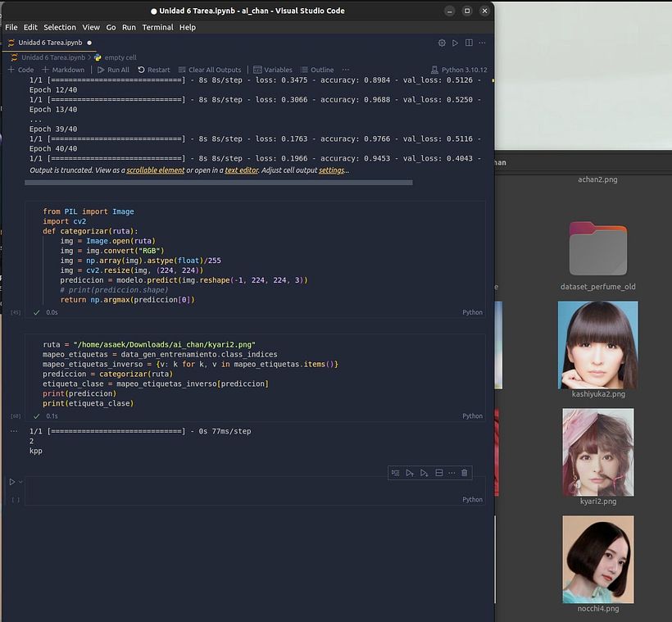Restart the notebook kernel
The image size is (672, 622).
(x=154, y=70)
